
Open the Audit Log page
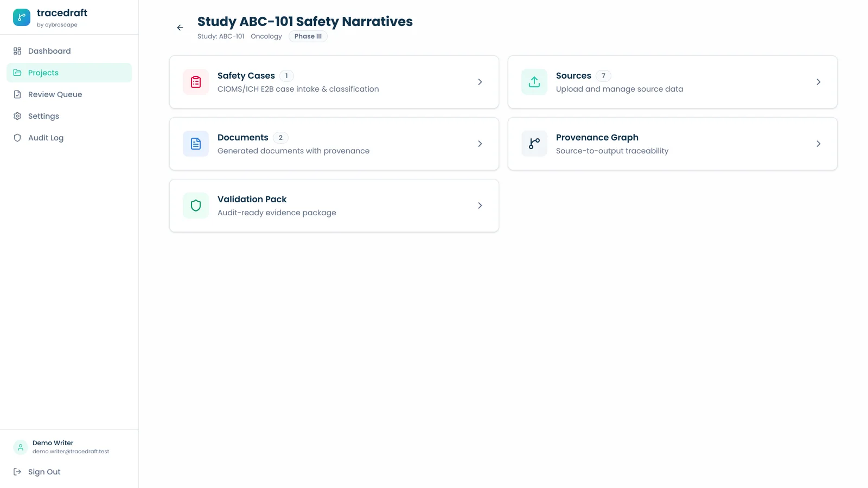[x=69, y=138]
